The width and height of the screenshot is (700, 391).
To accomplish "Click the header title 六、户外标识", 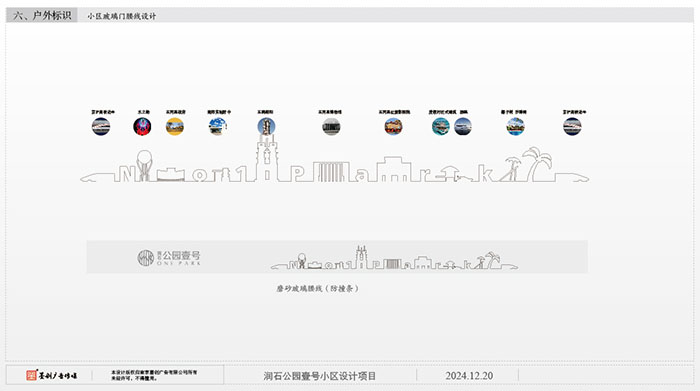I will click(x=42, y=16).
